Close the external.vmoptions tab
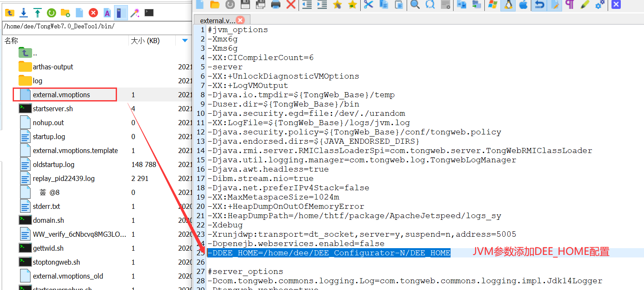Image resolution: width=644 pixels, height=290 pixels. click(240, 20)
